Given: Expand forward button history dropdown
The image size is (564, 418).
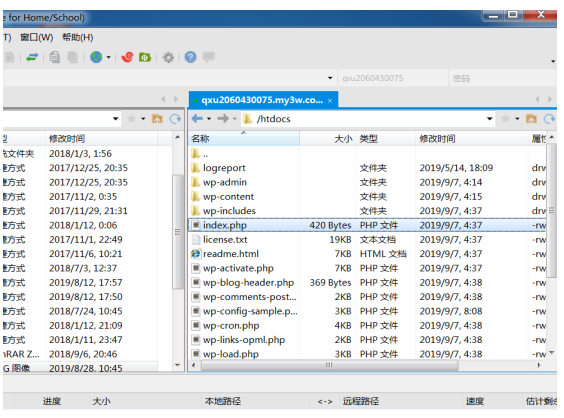Looking at the screenshot, I should point(235,118).
